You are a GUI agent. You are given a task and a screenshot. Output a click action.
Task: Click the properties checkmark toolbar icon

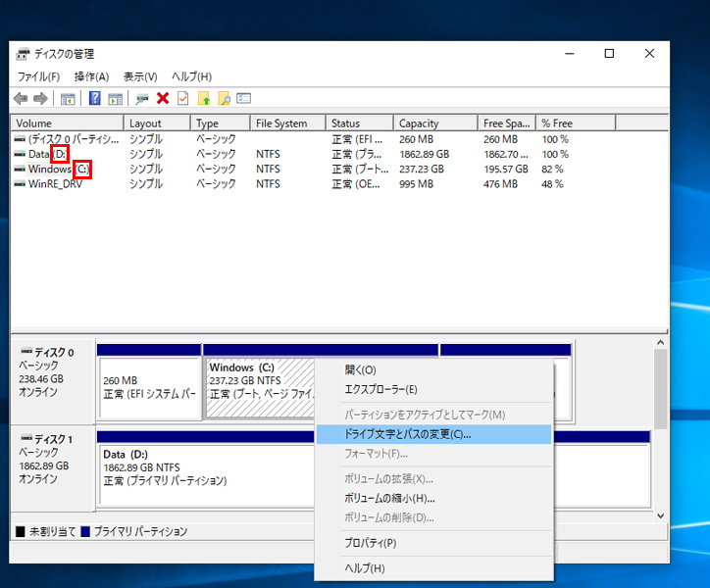click(182, 98)
